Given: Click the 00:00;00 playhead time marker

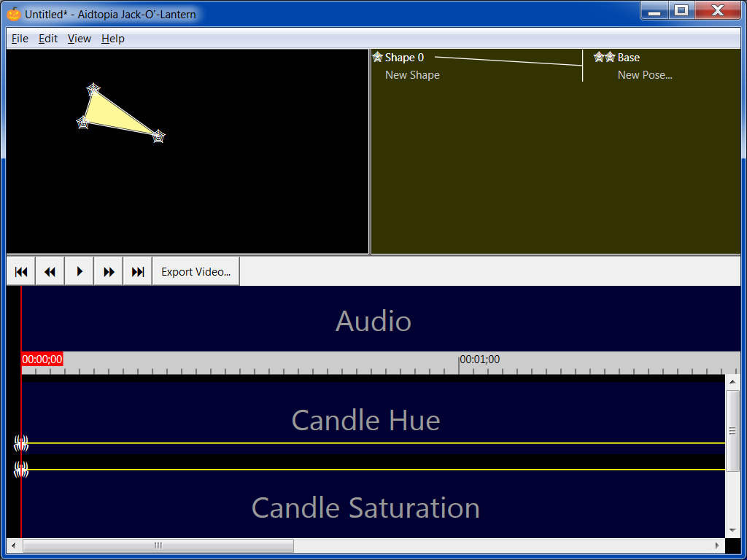Looking at the screenshot, I should [42, 359].
